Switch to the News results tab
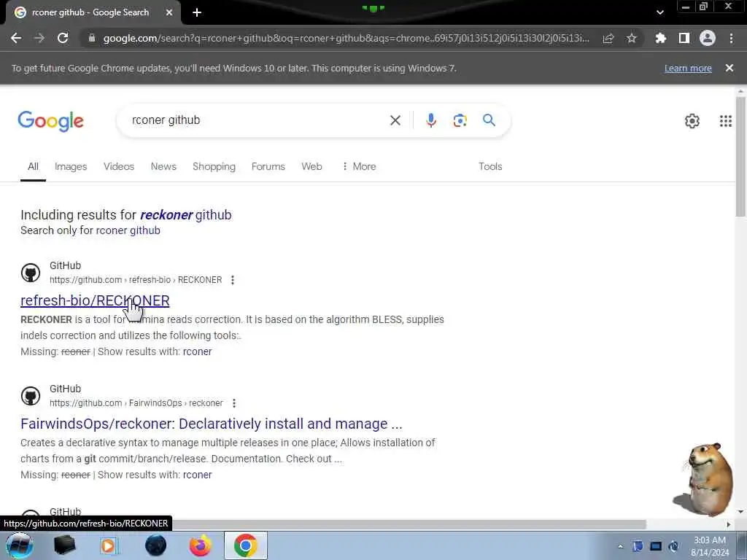The image size is (747, 560). coord(163,167)
